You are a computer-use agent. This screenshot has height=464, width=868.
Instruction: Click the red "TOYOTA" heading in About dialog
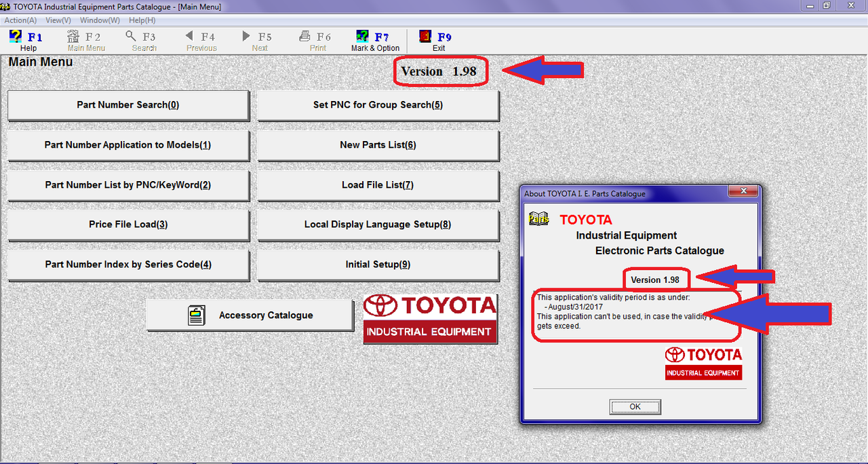pyautogui.click(x=586, y=220)
